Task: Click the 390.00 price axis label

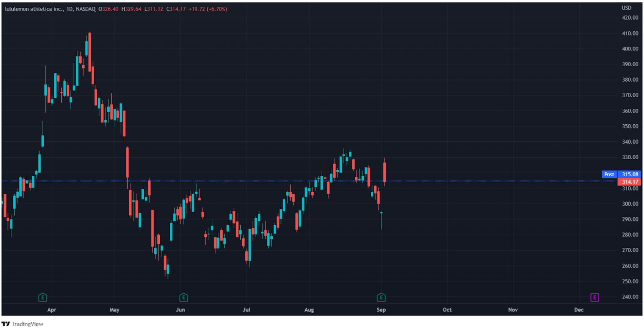Action: tap(630, 64)
